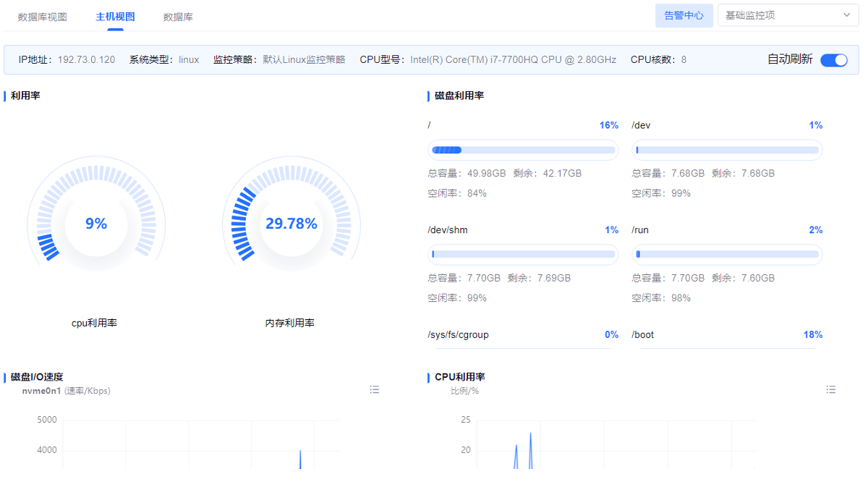The image size is (868, 503).
Task: Click the 内存利用率 29.78% gauge
Action: click(x=291, y=224)
